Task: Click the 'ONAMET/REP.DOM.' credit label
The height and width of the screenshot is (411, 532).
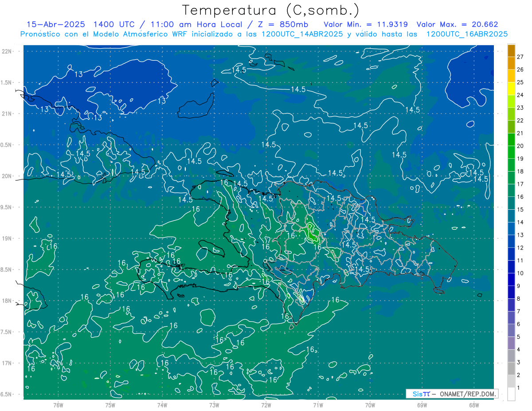Action: coord(468,394)
